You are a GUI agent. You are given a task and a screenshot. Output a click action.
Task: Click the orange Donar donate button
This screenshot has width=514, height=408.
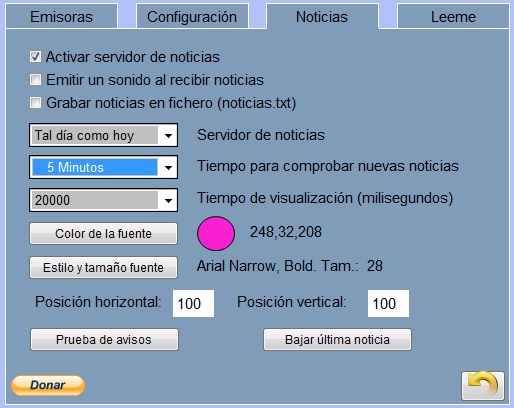[48, 385]
